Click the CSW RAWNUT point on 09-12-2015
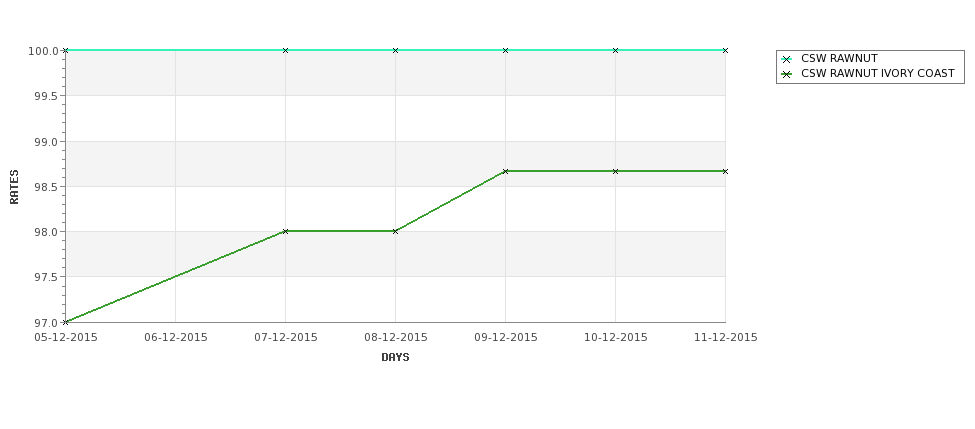Screen dimensions: 975x429 tap(506, 50)
